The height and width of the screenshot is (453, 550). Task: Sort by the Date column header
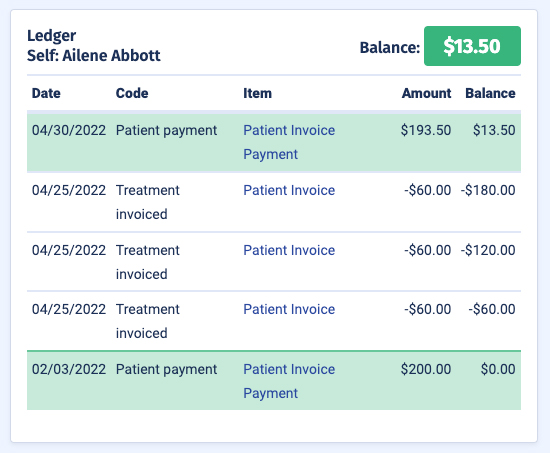(46, 93)
